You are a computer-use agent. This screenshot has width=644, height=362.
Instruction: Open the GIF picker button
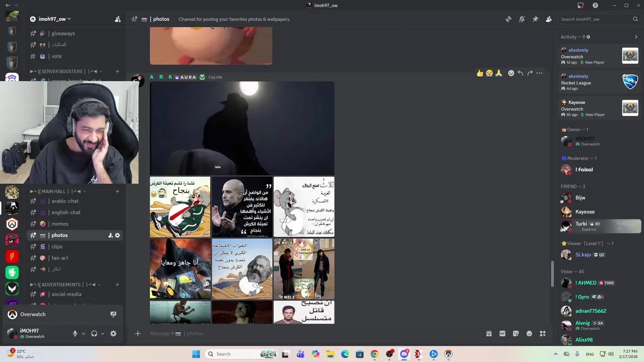coord(502,333)
